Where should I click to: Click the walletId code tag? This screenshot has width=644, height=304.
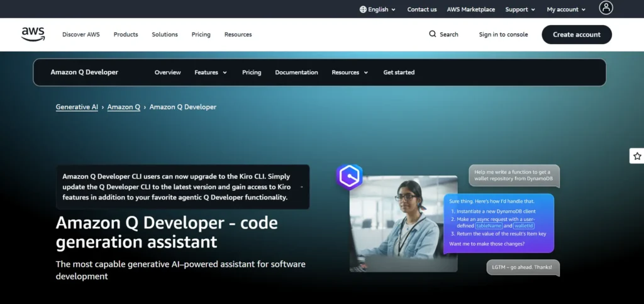point(524,226)
